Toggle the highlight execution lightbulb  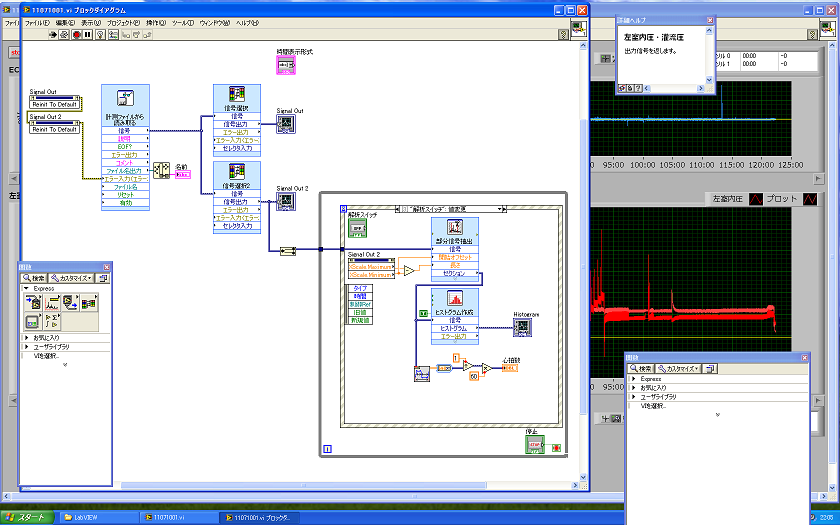(100, 33)
